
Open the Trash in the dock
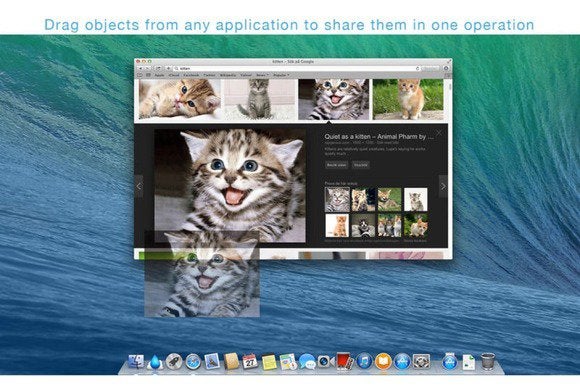[x=488, y=361]
